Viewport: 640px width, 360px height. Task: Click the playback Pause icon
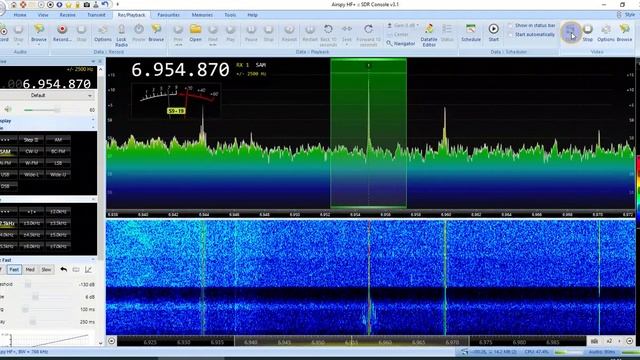(x=251, y=33)
